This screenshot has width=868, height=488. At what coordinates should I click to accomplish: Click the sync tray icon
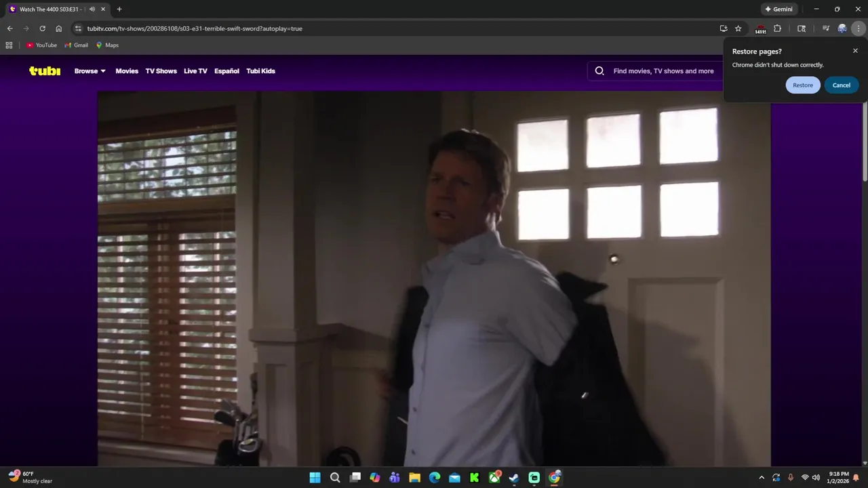(776, 478)
